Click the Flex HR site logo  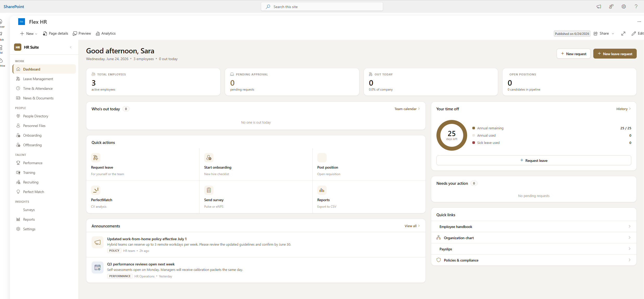click(22, 22)
